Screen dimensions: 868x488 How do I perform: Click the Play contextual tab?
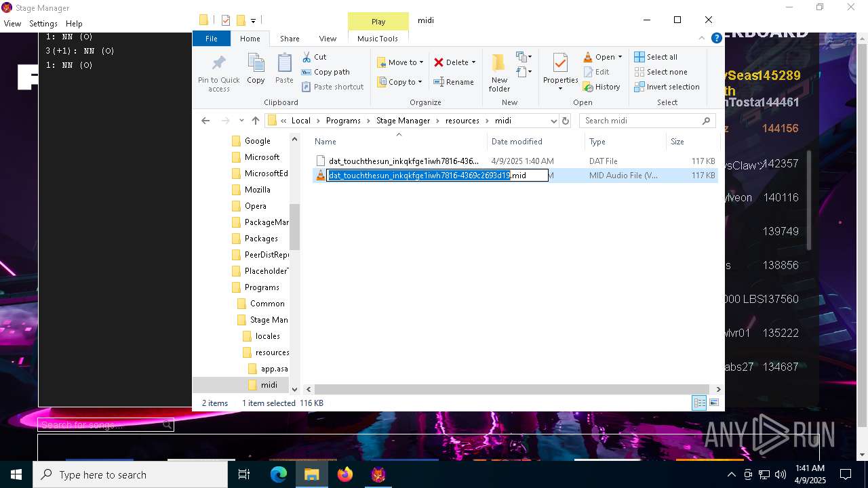(378, 22)
